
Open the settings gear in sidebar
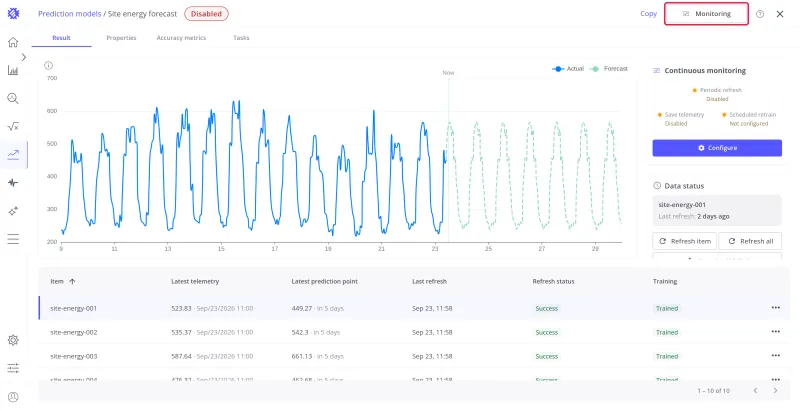[13, 340]
